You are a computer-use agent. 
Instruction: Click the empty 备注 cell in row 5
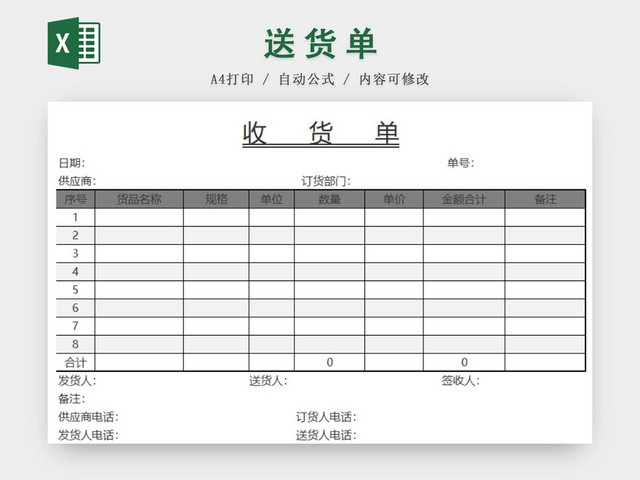click(x=545, y=290)
